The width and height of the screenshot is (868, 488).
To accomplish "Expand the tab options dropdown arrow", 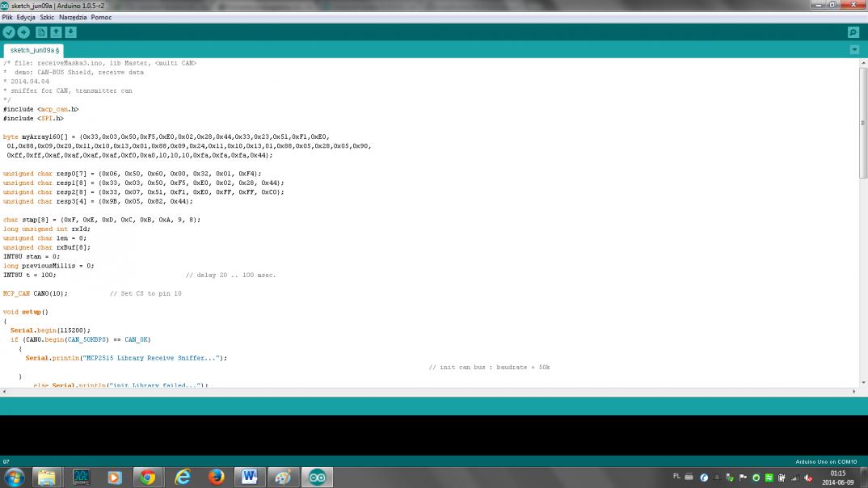I will (855, 50).
